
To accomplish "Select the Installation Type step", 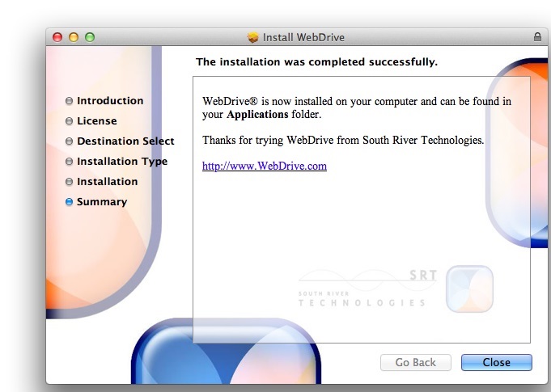I will 122,162.
